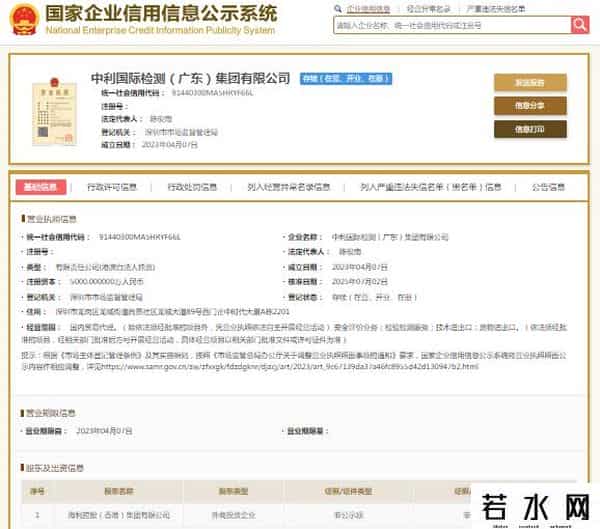This screenshot has width=600, height=529.
Task: Open the 列入严重违法失信名单（黑名单）信息 tab
Action: 431,187
